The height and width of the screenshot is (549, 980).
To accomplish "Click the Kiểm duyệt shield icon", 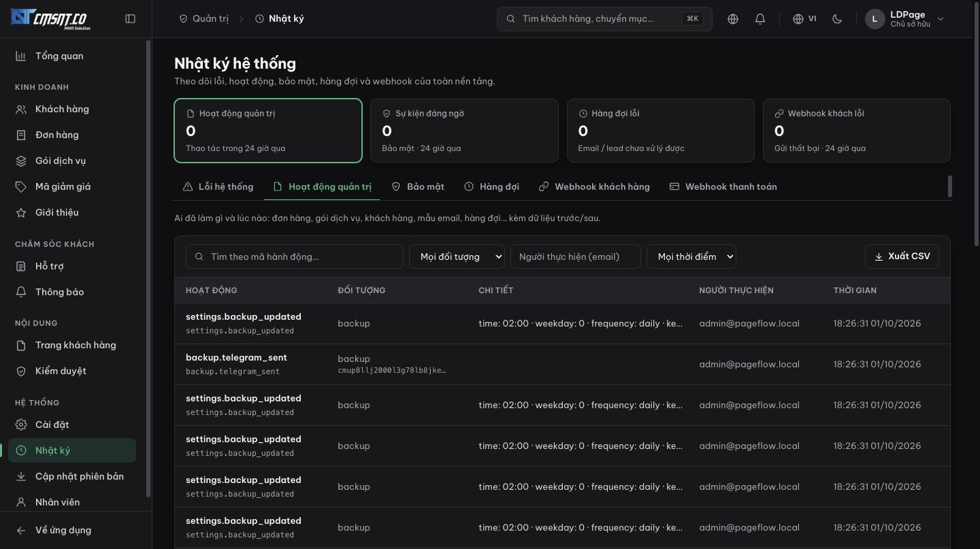I will point(21,371).
